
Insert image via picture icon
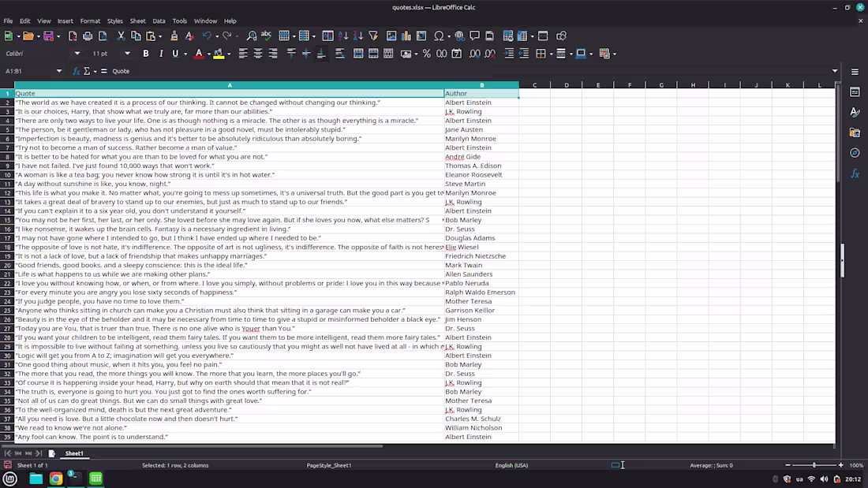pos(391,36)
